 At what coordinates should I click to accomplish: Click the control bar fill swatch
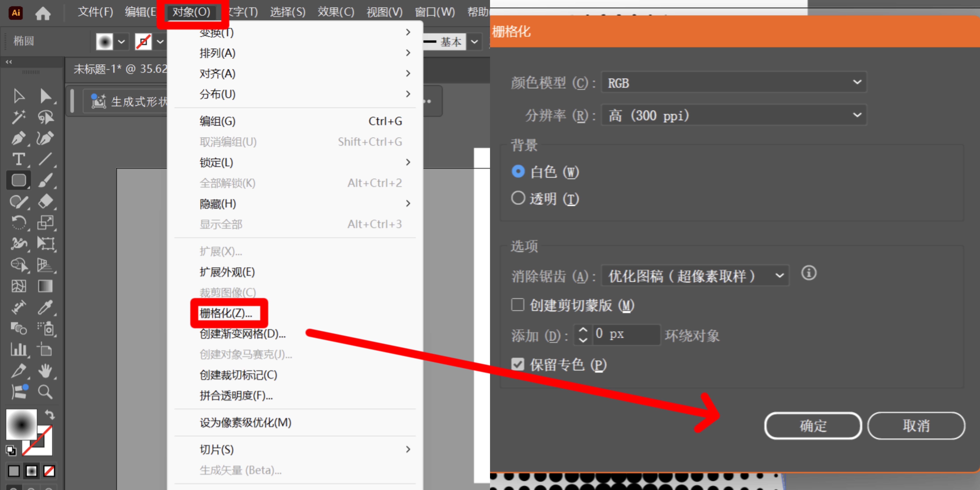pyautogui.click(x=104, y=41)
